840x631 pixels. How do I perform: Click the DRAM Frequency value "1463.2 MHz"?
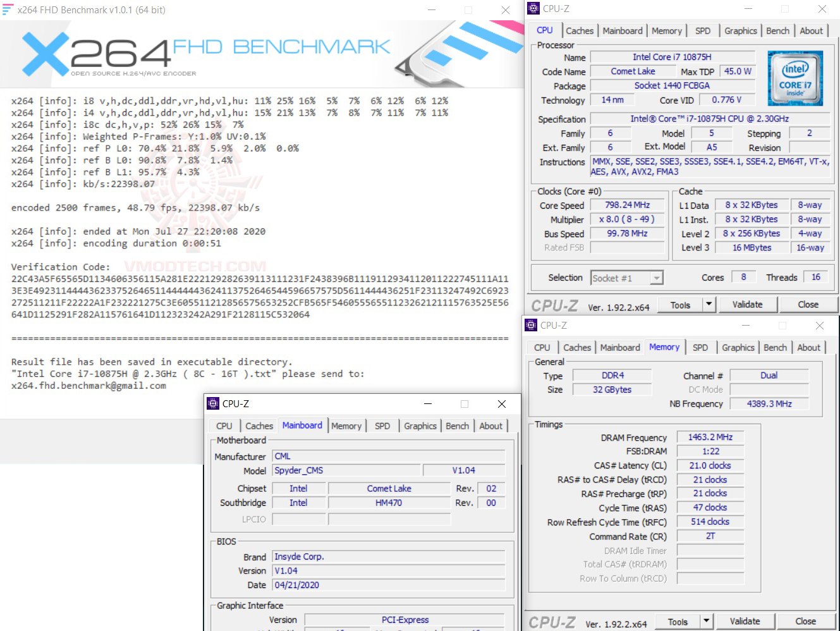(710, 437)
